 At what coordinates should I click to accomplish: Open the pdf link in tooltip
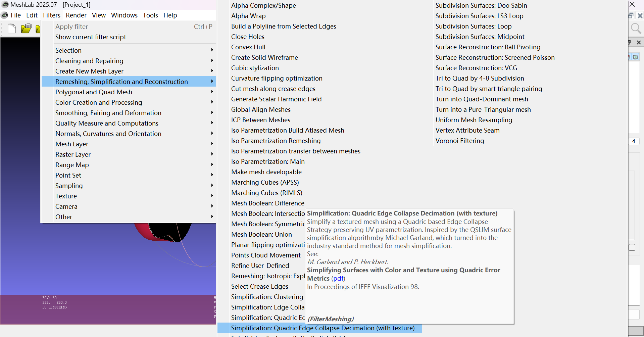338,278
